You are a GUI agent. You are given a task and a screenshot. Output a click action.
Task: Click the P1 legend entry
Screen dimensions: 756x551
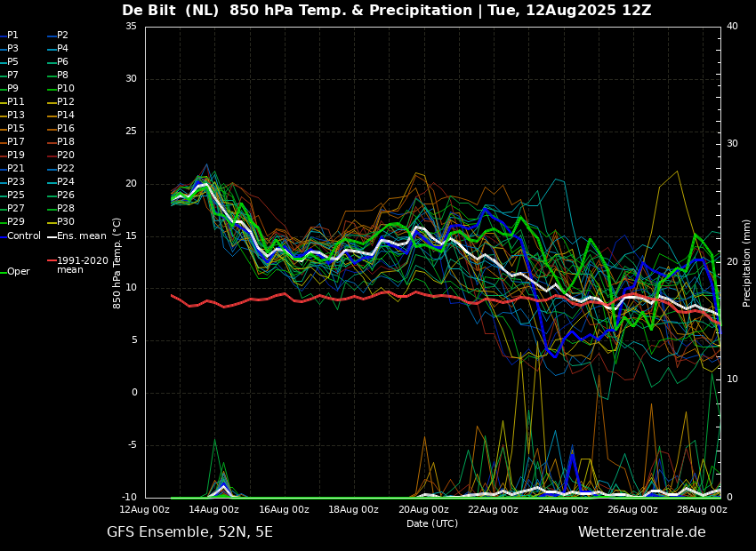point(13,36)
